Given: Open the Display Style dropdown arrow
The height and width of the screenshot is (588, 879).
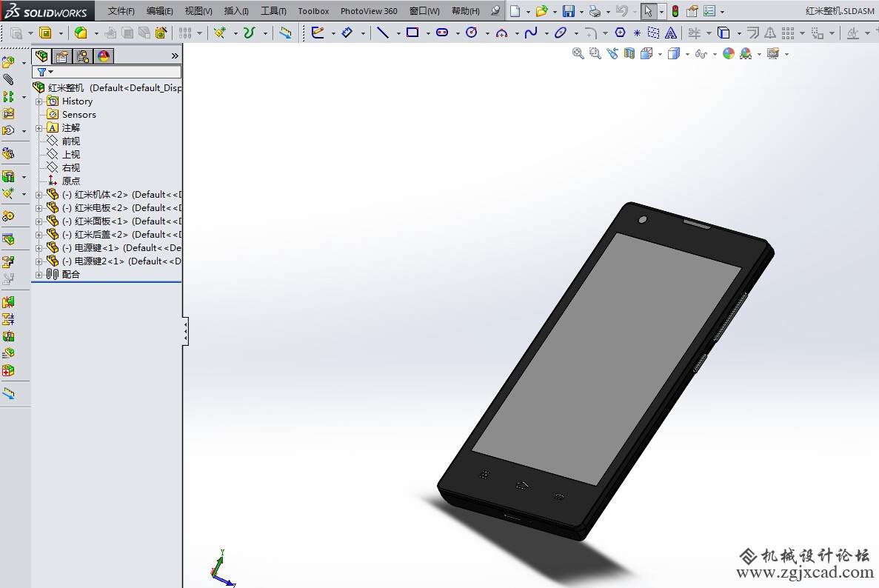Looking at the screenshot, I should (x=687, y=54).
